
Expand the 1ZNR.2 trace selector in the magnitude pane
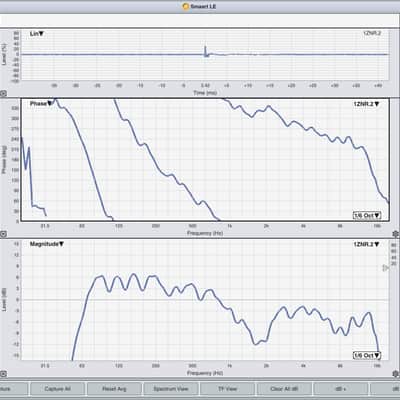[x=366, y=244]
